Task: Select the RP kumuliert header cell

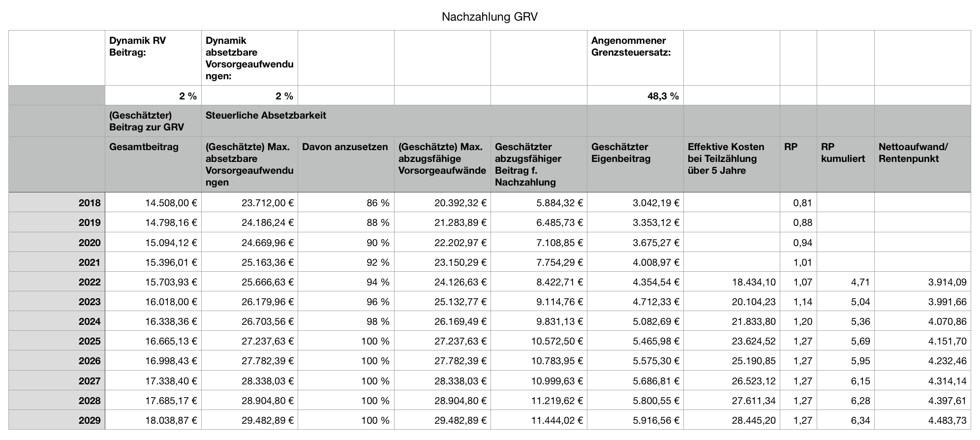Action: pyautogui.click(x=845, y=164)
